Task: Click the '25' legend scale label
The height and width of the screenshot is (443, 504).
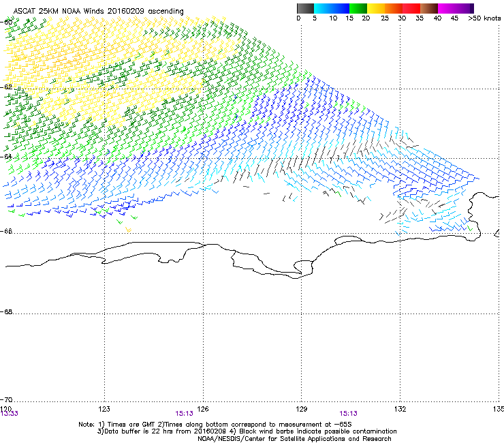Action: [x=385, y=18]
